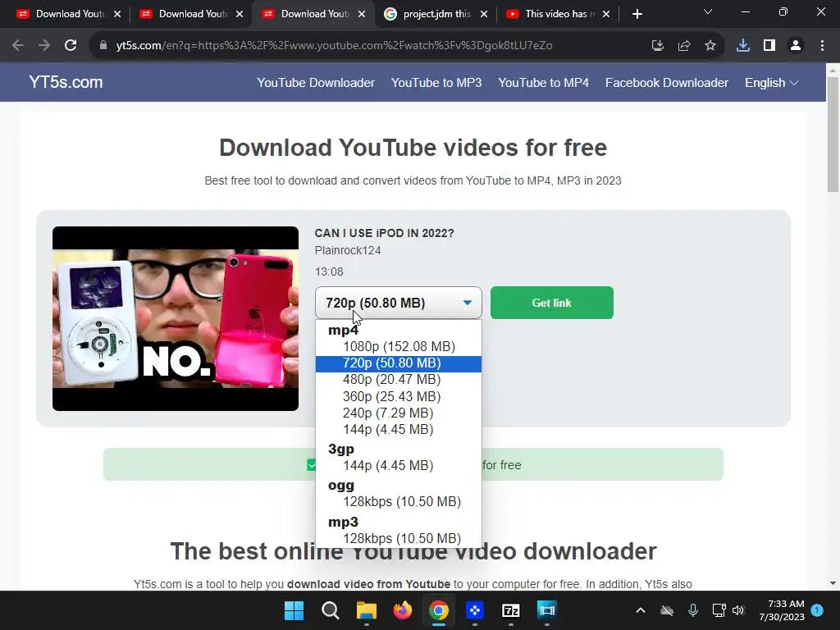Click the Get link button
Screen dimensions: 840x630
(552, 303)
